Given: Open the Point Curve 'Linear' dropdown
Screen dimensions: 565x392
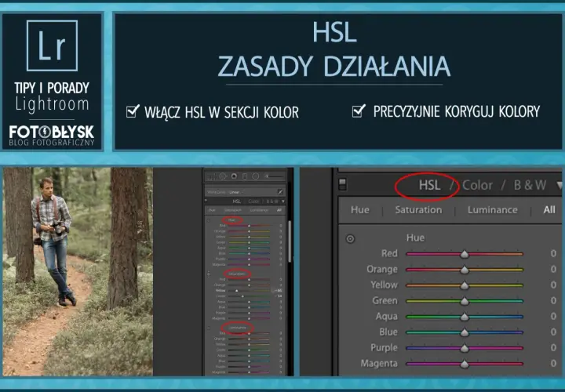Looking at the screenshot, I should point(235,192).
